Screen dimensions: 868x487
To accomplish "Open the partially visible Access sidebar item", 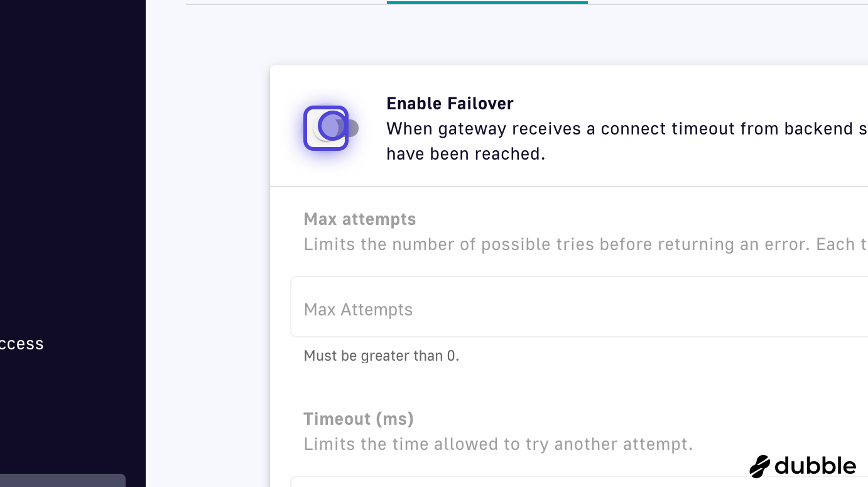I will point(21,344).
